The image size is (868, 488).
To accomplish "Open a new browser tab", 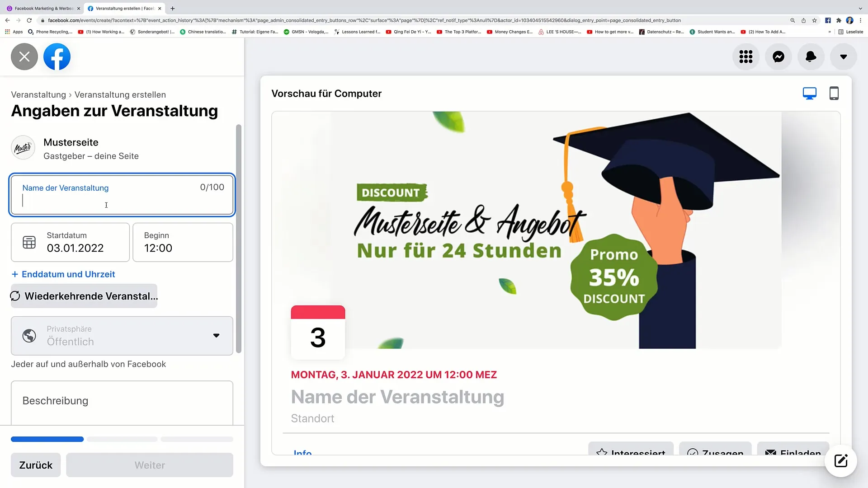I will [172, 9].
